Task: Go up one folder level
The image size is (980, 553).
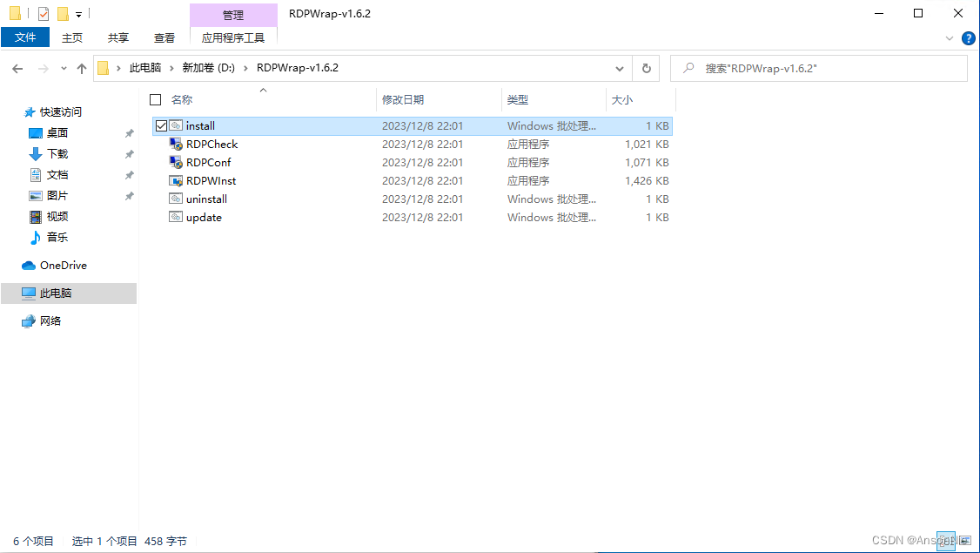Action: (81, 68)
